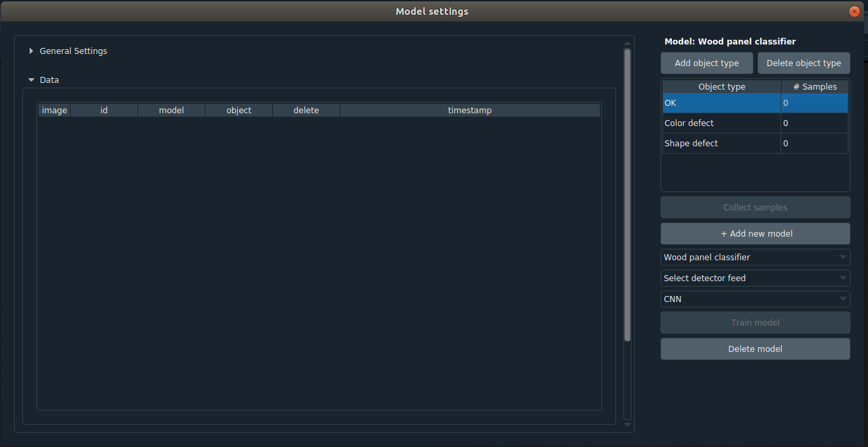Click the delete column header
This screenshot has width=868, height=447.
click(x=307, y=111)
